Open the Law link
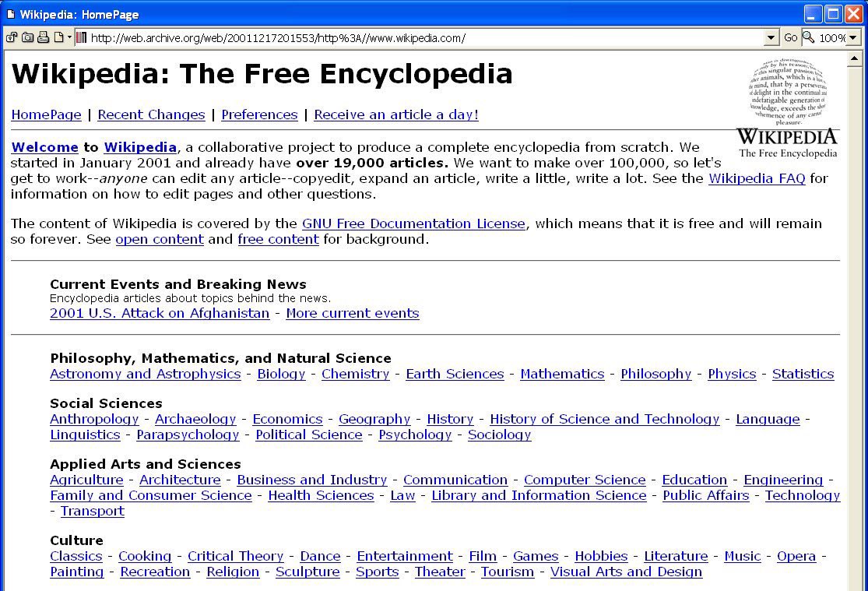The height and width of the screenshot is (591, 868). [402, 496]
